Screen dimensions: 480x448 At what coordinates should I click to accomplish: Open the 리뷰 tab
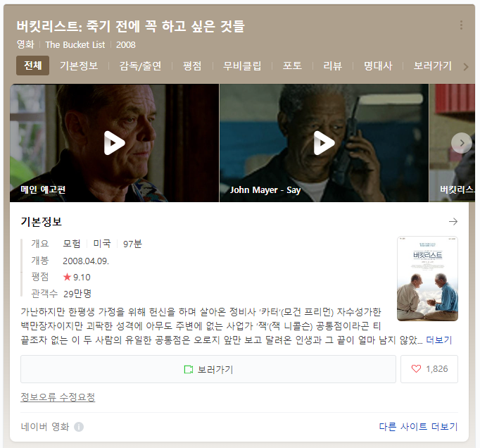[333, 66]
